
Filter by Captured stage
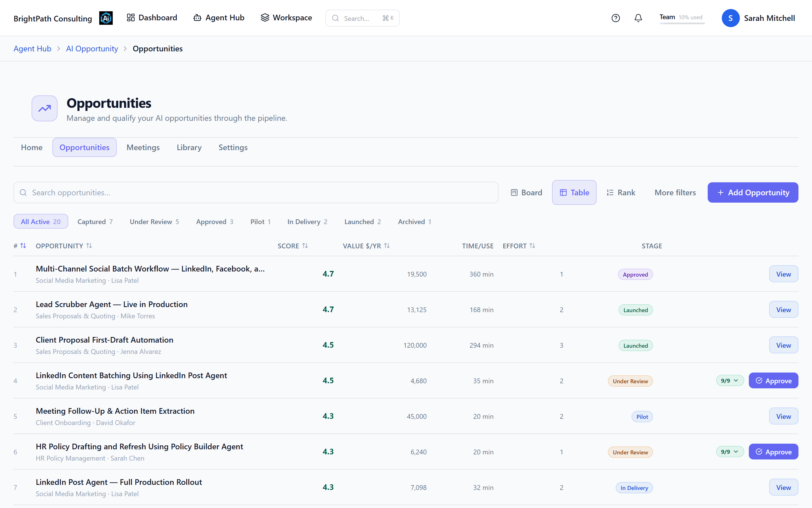(x=95, y=222)
